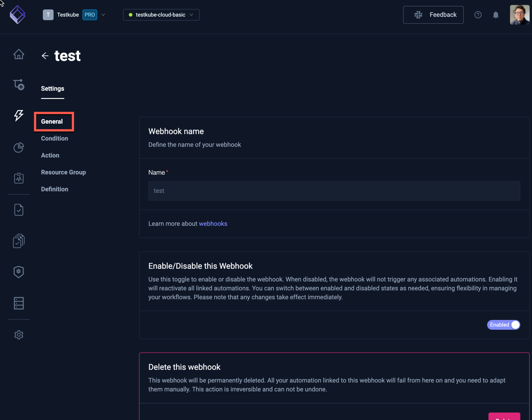Disable the webhook Enabled toggle
The width and height of the screenshot is (532, 420).
[503, 325]
